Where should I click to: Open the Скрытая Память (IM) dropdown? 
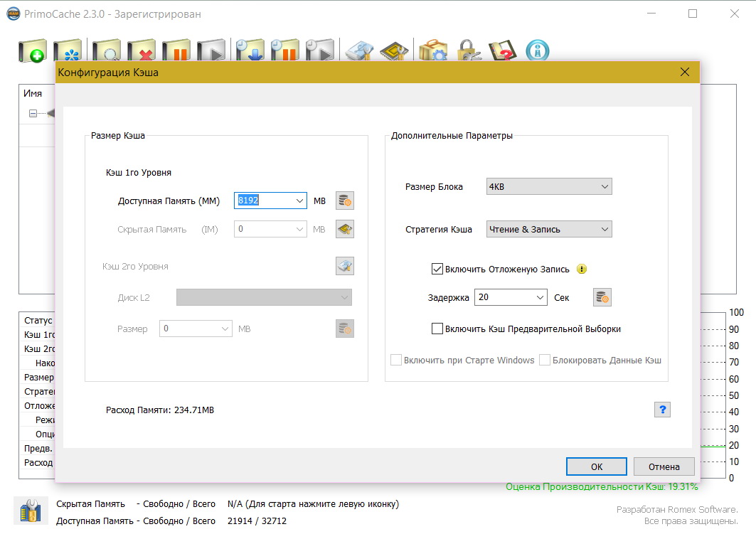[x=299, y=229]
